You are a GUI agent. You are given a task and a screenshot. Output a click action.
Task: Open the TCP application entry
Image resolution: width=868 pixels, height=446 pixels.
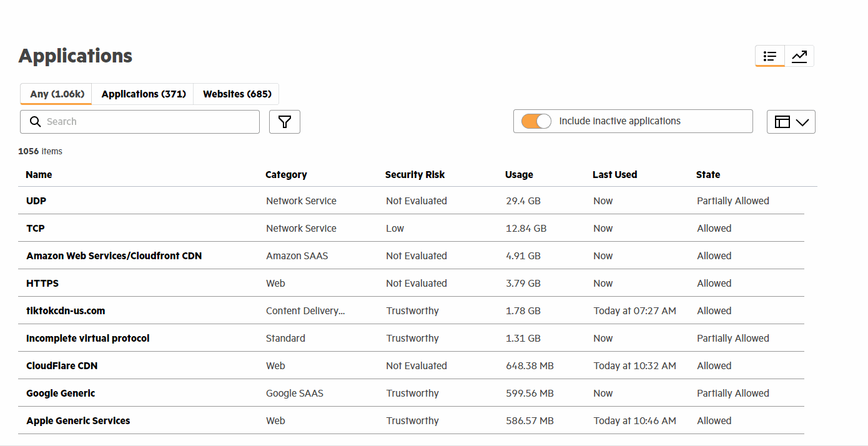coord(36,229)
